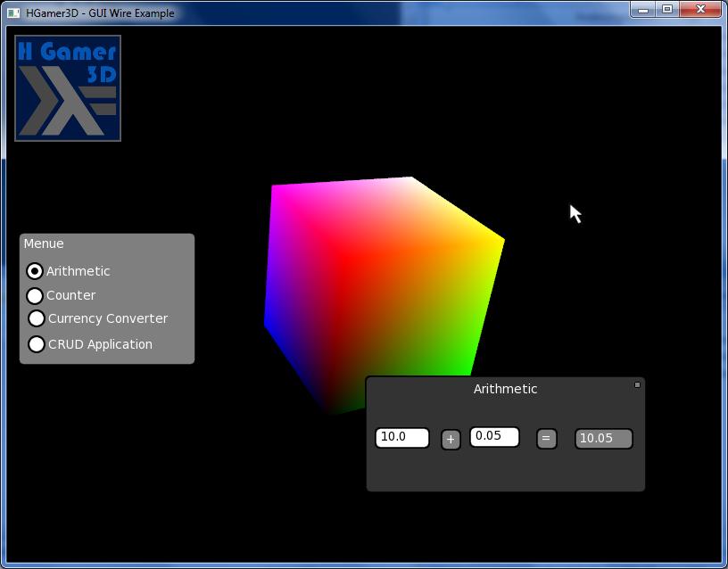Click the CRUD Application label text
The image size is (728, 569).
(100, 344)
